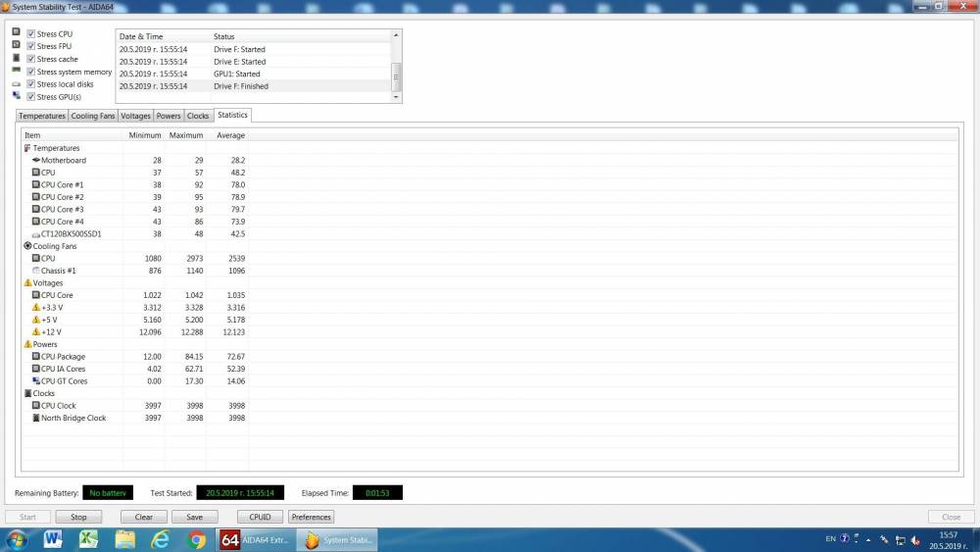Click the Cooling Fans group icon

[x=27, y=246]
